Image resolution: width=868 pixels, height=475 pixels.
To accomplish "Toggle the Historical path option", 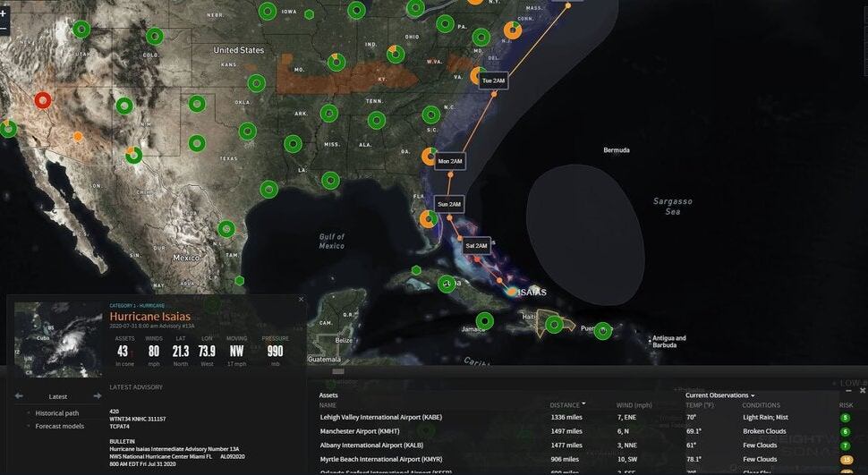I will coord(57,413).
